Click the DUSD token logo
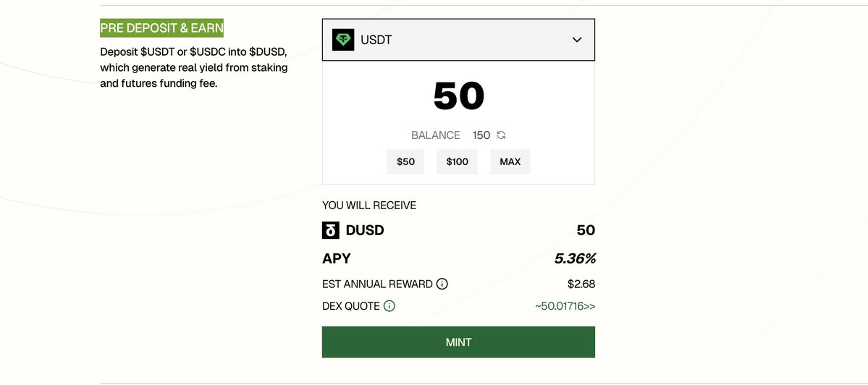 coord(330,230)
